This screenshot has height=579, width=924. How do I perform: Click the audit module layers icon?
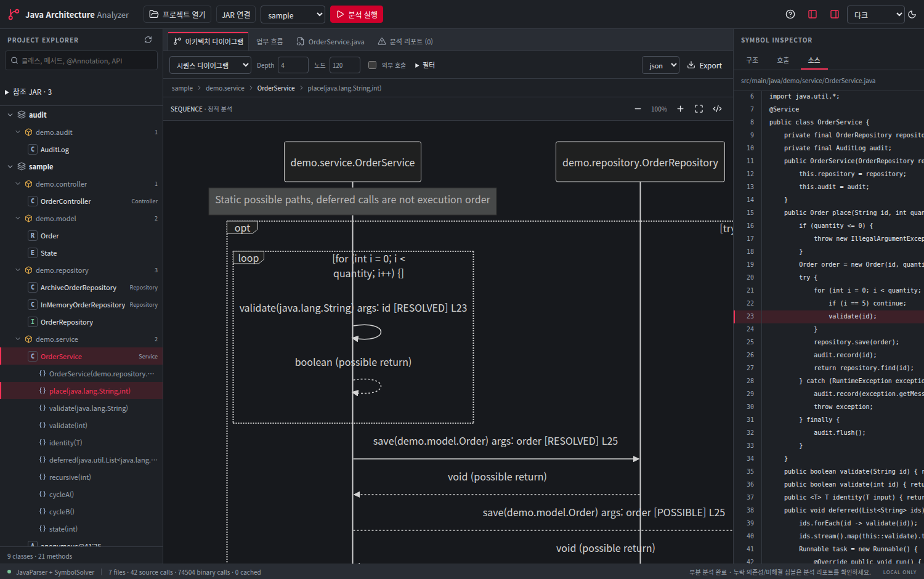click(22, 115)
